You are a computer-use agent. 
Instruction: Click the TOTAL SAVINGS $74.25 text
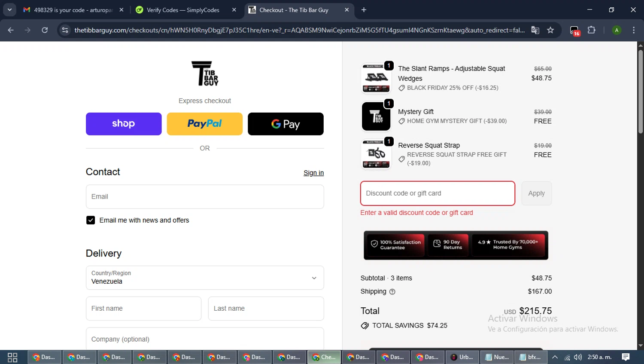click(x=410, y=326)
